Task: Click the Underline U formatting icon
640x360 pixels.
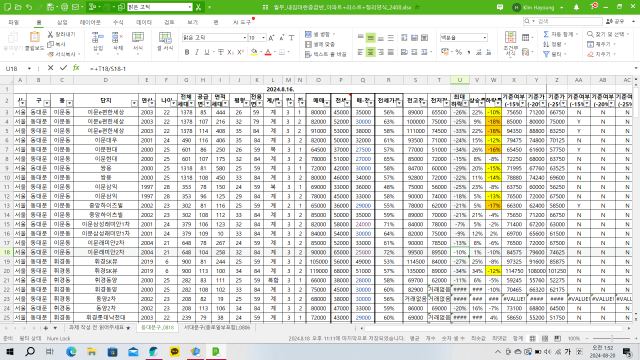Action: [x=207, y=52]
